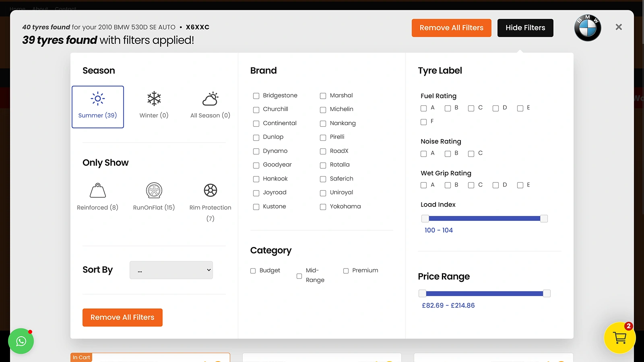Click the Price Range slider right handle
The image size is (644, 362).
tap(547, 294)
